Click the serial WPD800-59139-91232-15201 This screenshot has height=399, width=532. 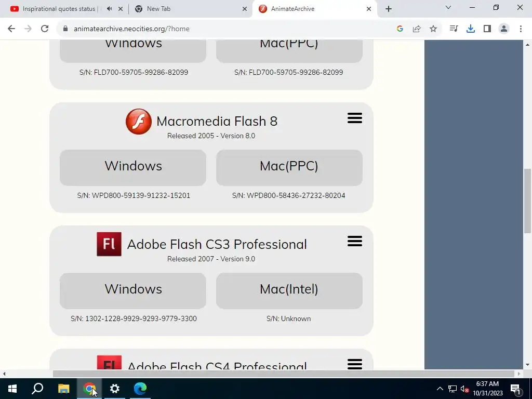pyautogui.click(x=141, y=195)
